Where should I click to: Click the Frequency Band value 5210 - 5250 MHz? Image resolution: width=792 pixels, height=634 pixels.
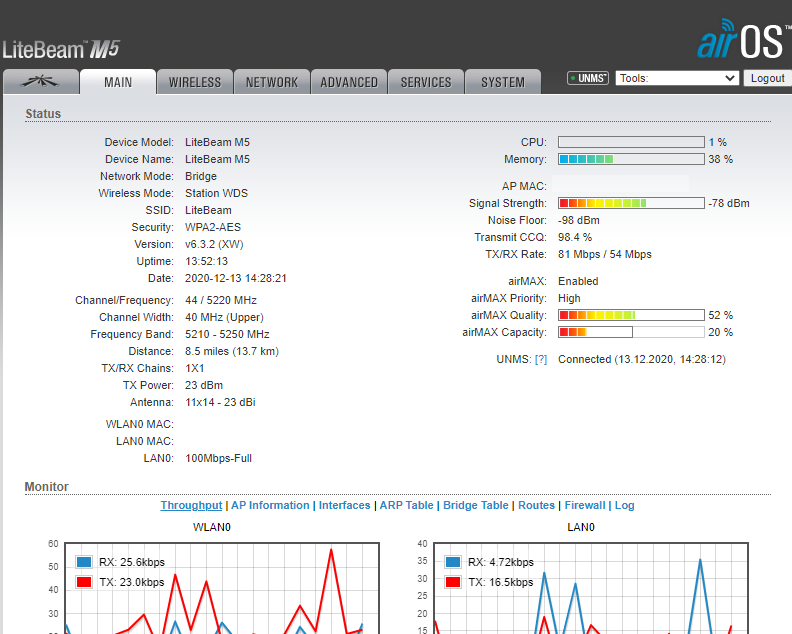pyautogui.click(x=227, y=334)
